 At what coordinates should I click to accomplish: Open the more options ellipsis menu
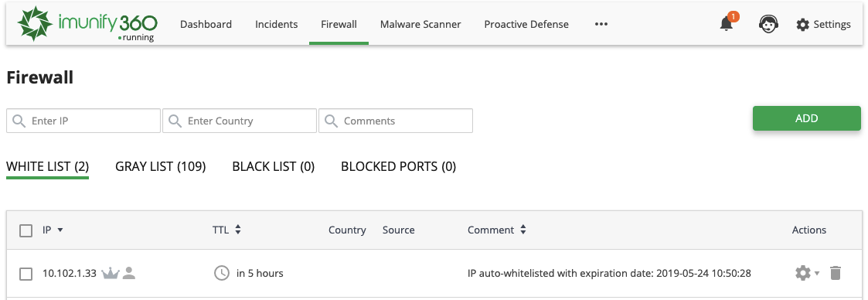click(x=601, y=24)
